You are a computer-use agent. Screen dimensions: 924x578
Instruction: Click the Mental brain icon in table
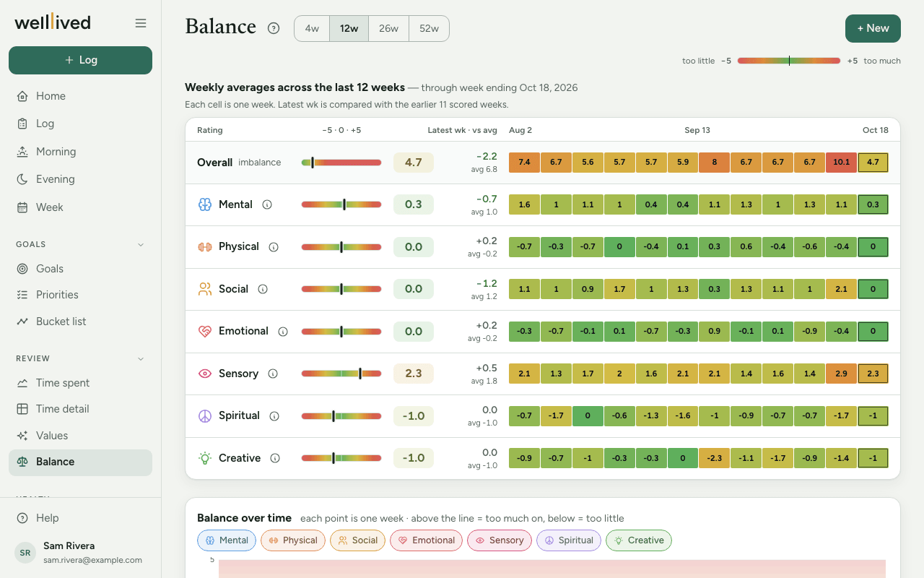pyautogui.click(x=205, y=204)
